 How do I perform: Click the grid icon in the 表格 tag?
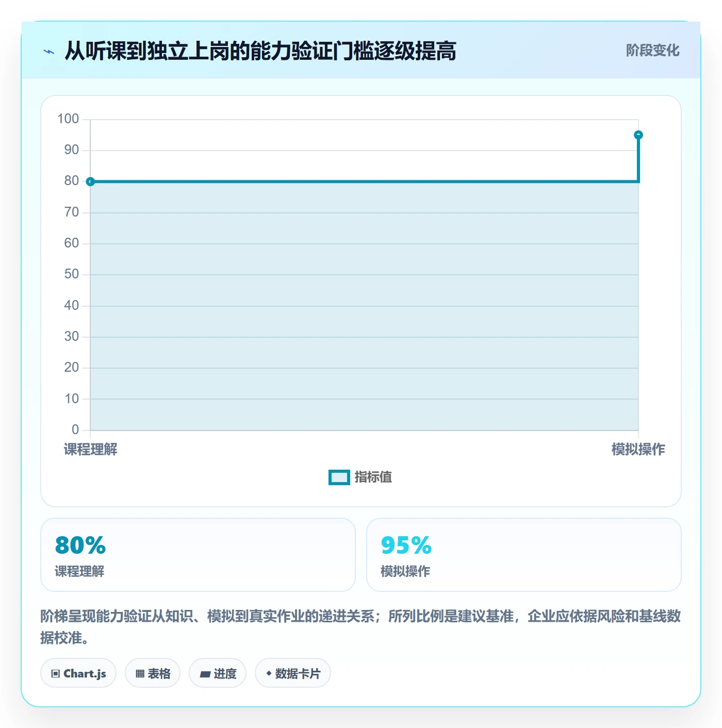coord(140,674)
